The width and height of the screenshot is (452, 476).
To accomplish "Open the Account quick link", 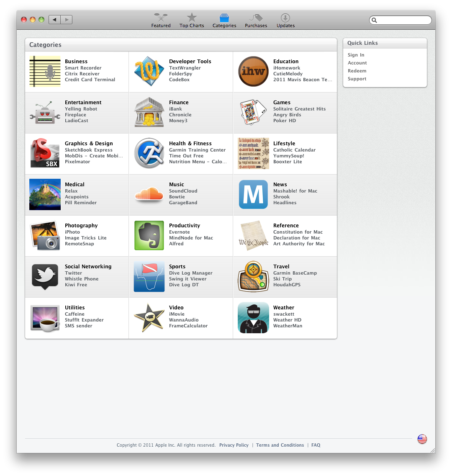I will tap(357, 63).
